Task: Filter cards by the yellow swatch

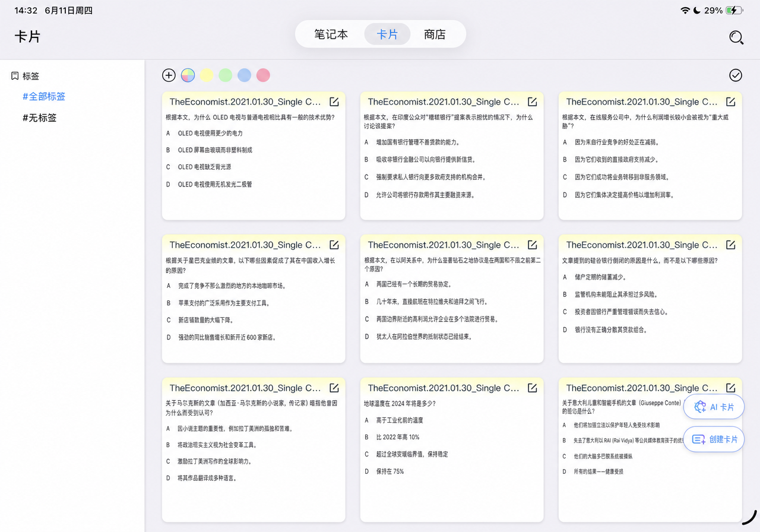Action: tap(207, 75)
